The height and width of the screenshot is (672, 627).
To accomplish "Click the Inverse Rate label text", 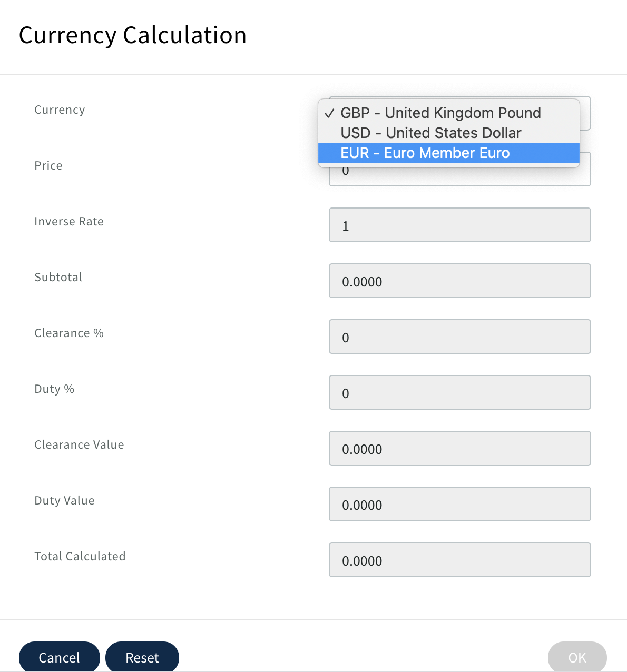I will tap(69, 222).
